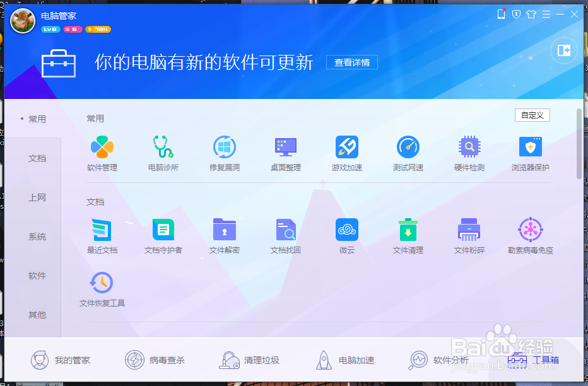Click the pink badge showing 6
The height and width of the screenshot is (386, 588).
click(73, 29)
